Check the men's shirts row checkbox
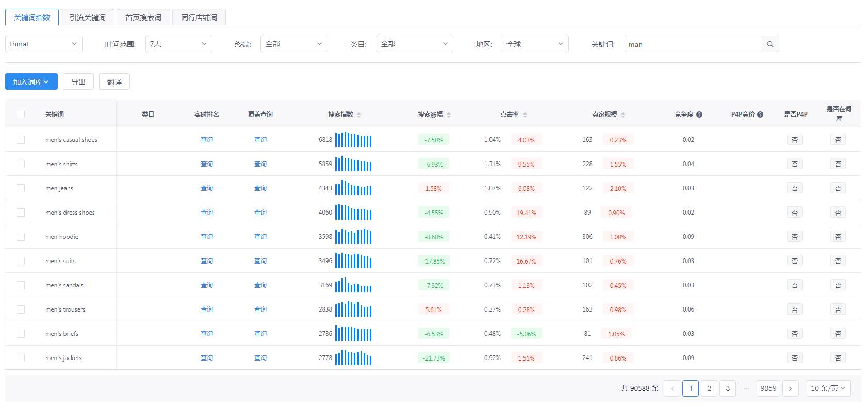The width and height of the screenshot is (868, 408). pos(21,164)
